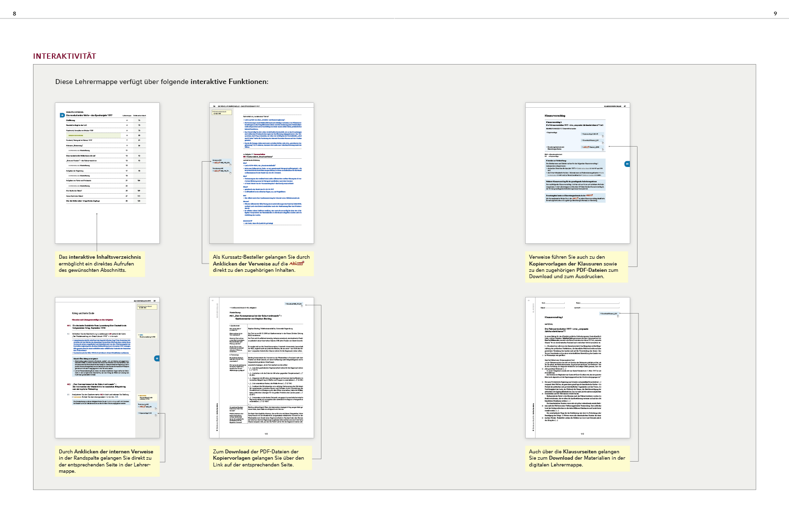Click the first AbiBox reference in margin column
This screenshot has width=789, height=532.
(221, 162)
